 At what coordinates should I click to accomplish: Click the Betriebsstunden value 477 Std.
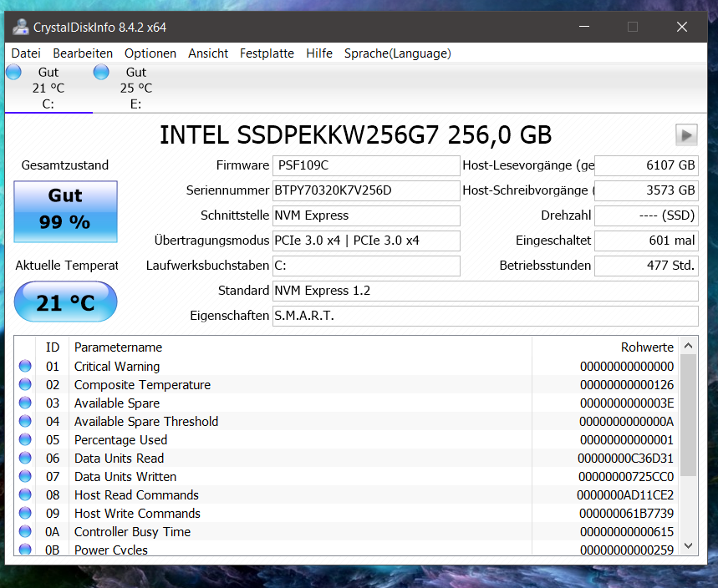646,266
